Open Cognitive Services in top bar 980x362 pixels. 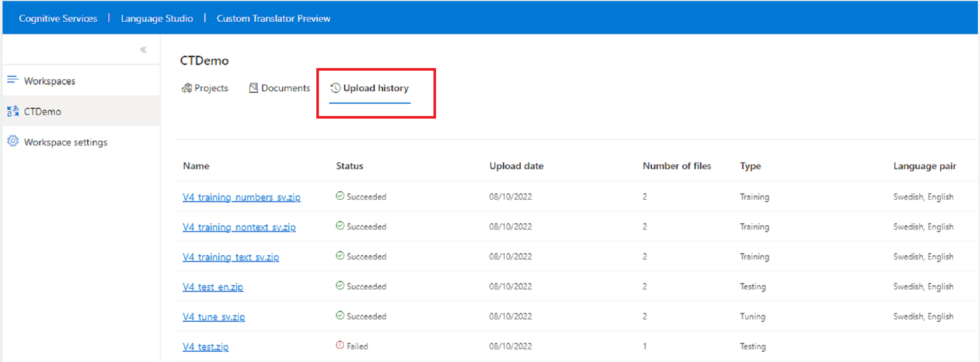[58, 19]
